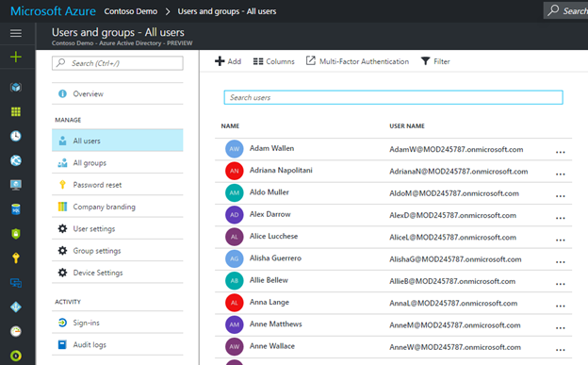The width and height of the screenshot is (588, 365).
Task: Open the yellow grid All resources icon
Action: pos(16,111)
